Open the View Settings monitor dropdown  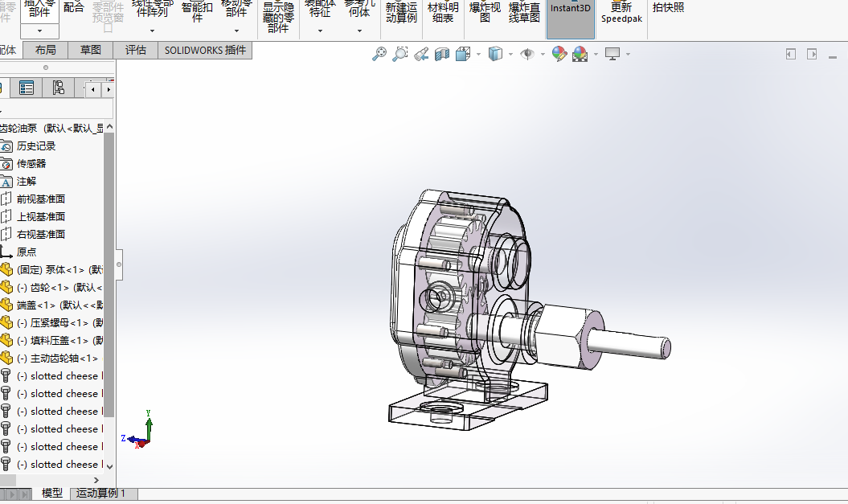(628, 55)
